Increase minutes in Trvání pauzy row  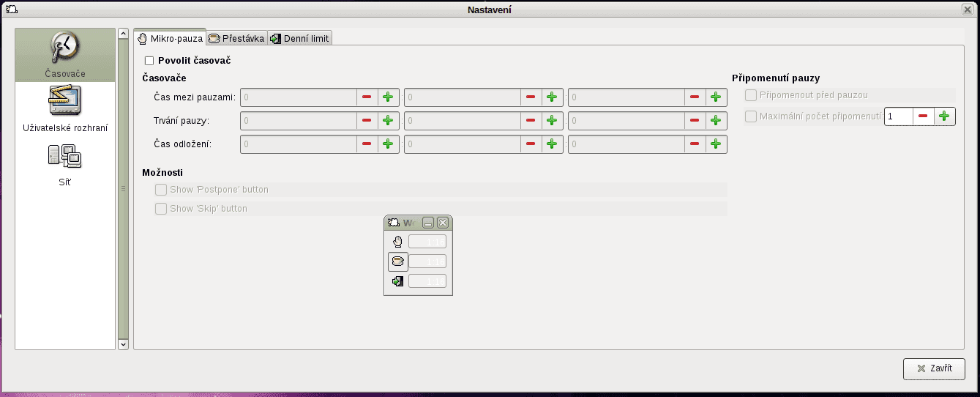coord(552,121)
